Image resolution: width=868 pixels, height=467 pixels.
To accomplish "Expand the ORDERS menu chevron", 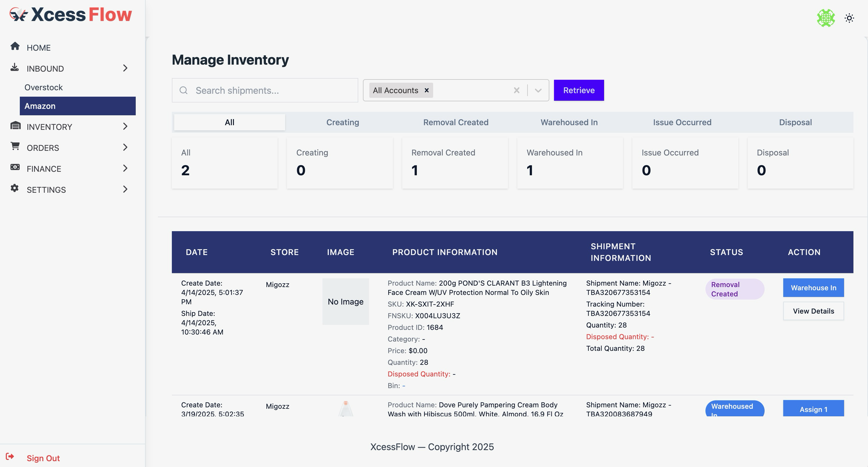I will 125,147.
